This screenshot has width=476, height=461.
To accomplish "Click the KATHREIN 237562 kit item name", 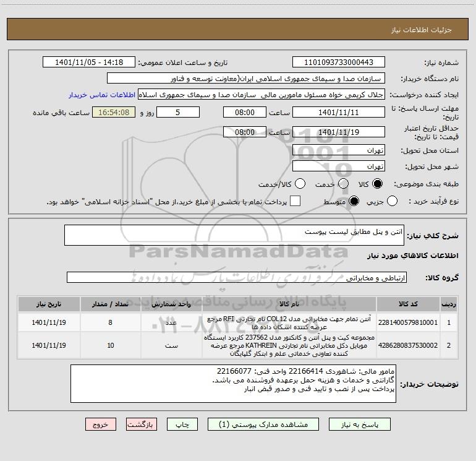I will click(x=289, y=345).
